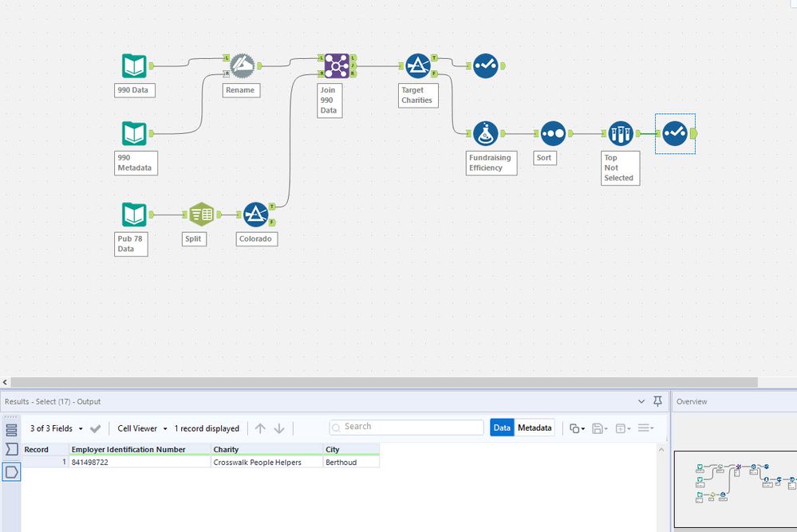Collapse the Results panel with chevron

tap(641, 401)
